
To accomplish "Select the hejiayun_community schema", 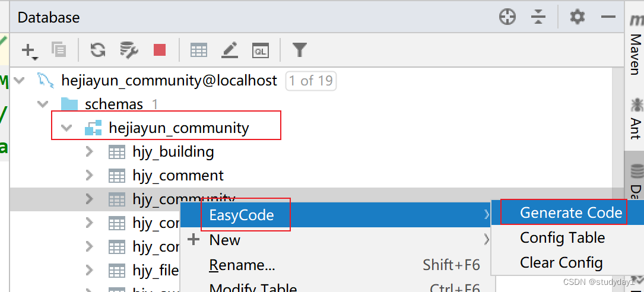I will point(179,128).
